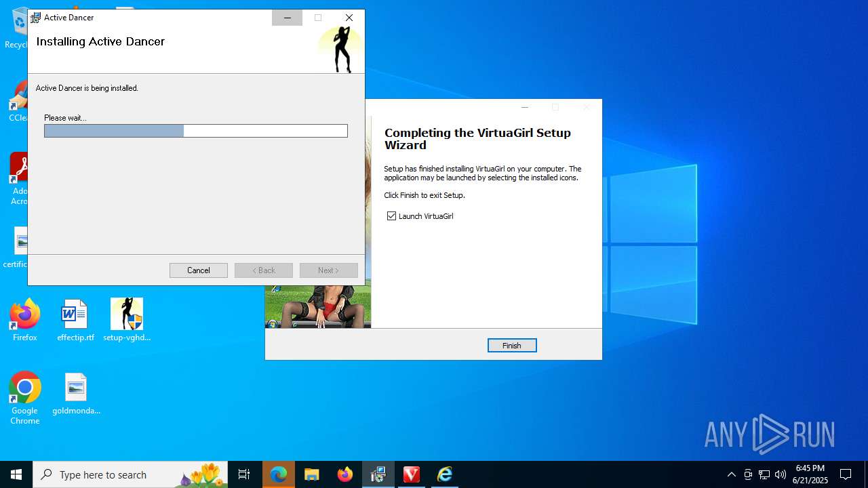Click the safe-removal icon in system tray
868x488 pixels.
tap(748, 474)
